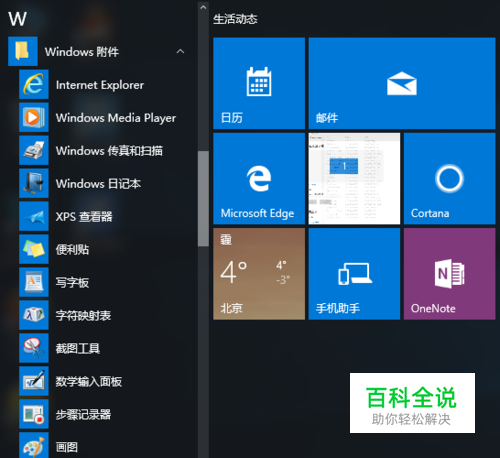
Task: Click the 写字板 label text
Action: [x=72, y=283]
